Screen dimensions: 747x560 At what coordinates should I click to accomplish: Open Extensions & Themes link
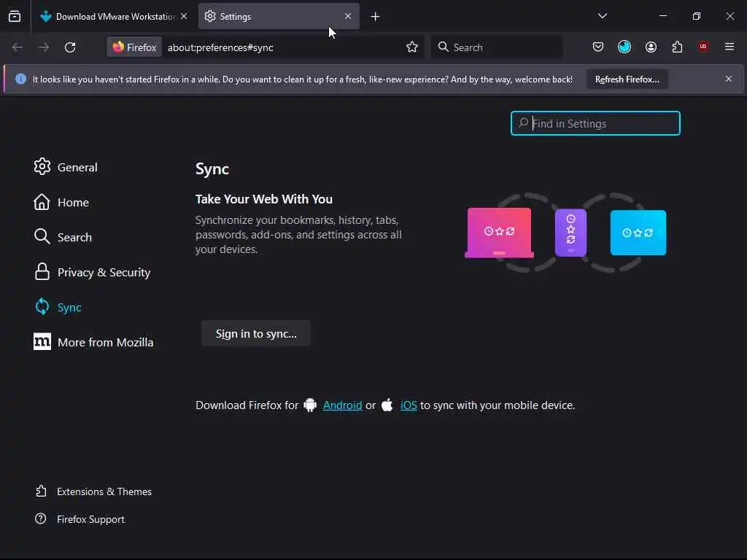(94, 491)
